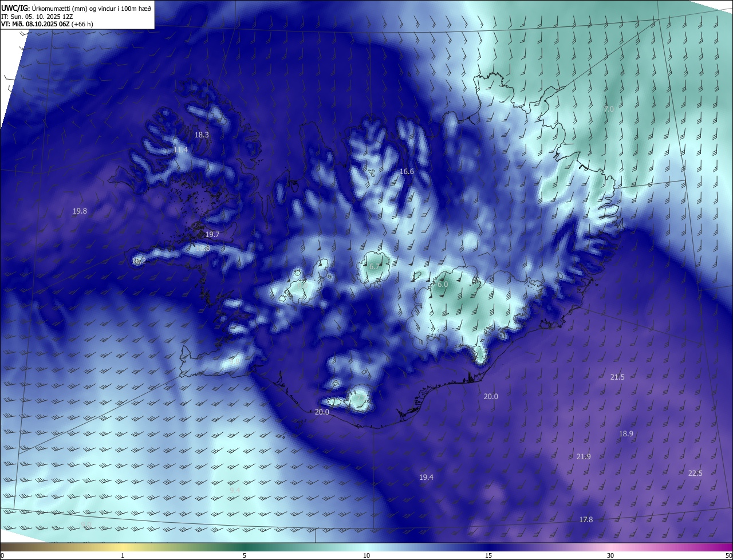This screenshot has height=560, width=733.
Task: Click the colour scale tick label 50
Action: pos(728,556)
